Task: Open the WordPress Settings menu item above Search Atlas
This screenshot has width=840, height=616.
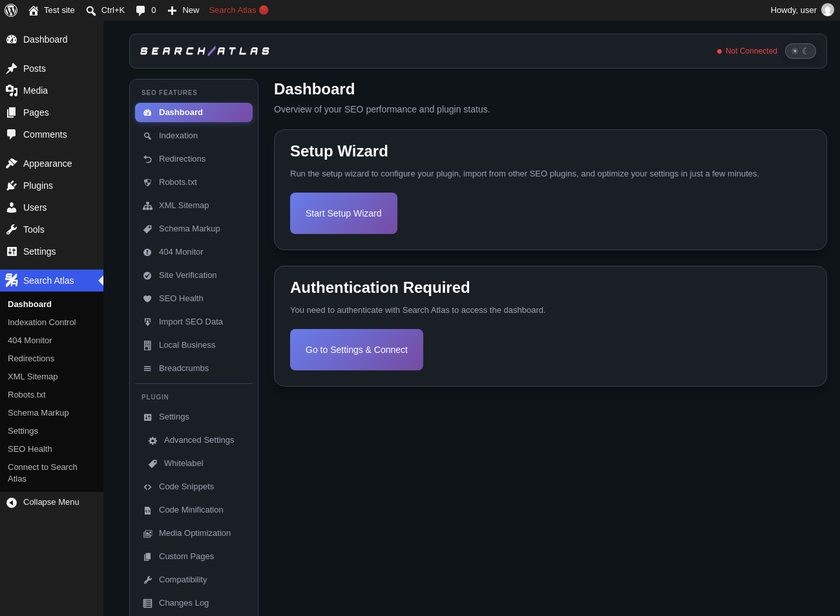Action: click(x=52, y=251)
